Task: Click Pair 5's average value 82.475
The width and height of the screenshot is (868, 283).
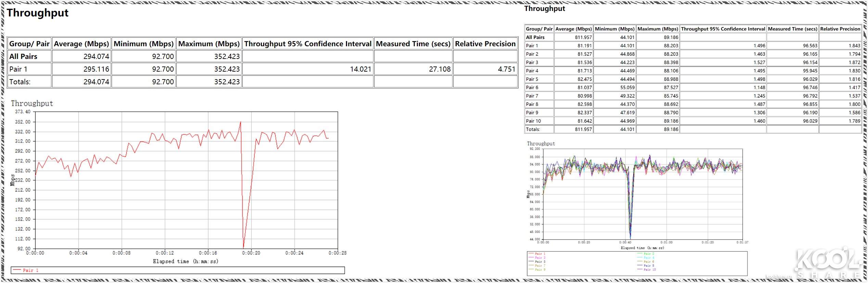Action: [585, 79]
